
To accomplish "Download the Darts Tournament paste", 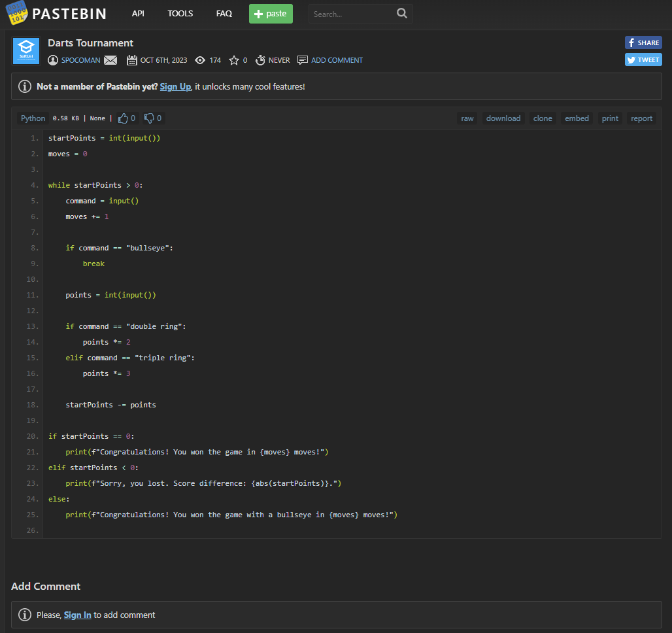I will (503, 118).
